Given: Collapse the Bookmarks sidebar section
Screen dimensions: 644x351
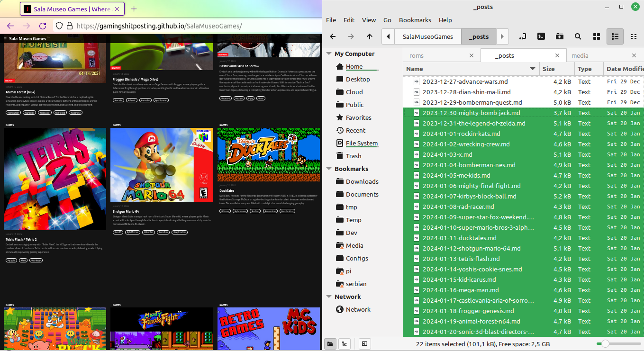Looking at the screenshot, I should (x=329, y=169).
